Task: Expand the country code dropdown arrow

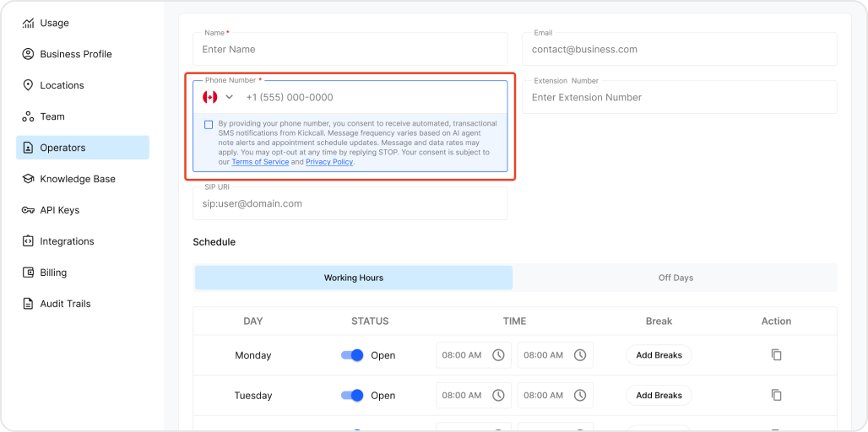Action: (x=229, y=97)
